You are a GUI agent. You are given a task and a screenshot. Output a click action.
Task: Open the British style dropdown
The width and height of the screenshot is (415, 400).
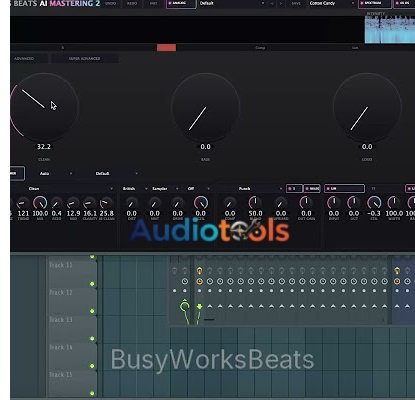click(135, 189)
